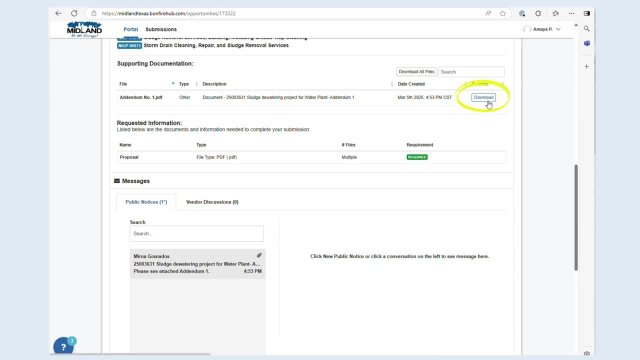Click the Download All Files button

tap(416, 72)
